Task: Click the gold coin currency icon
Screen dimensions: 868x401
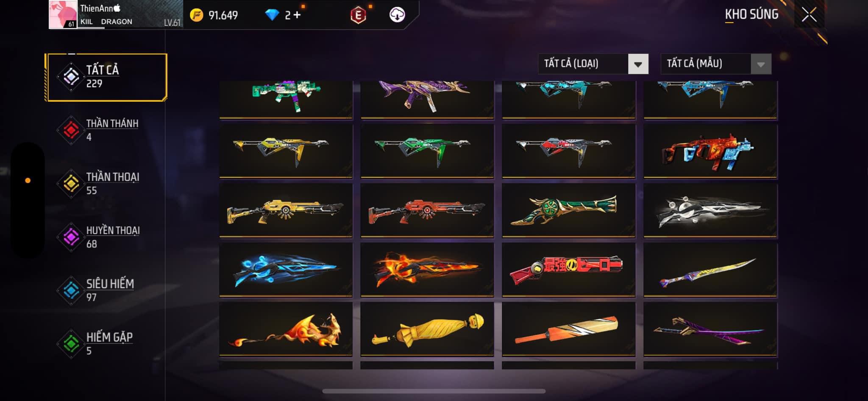Action: [x=196, y=15]
